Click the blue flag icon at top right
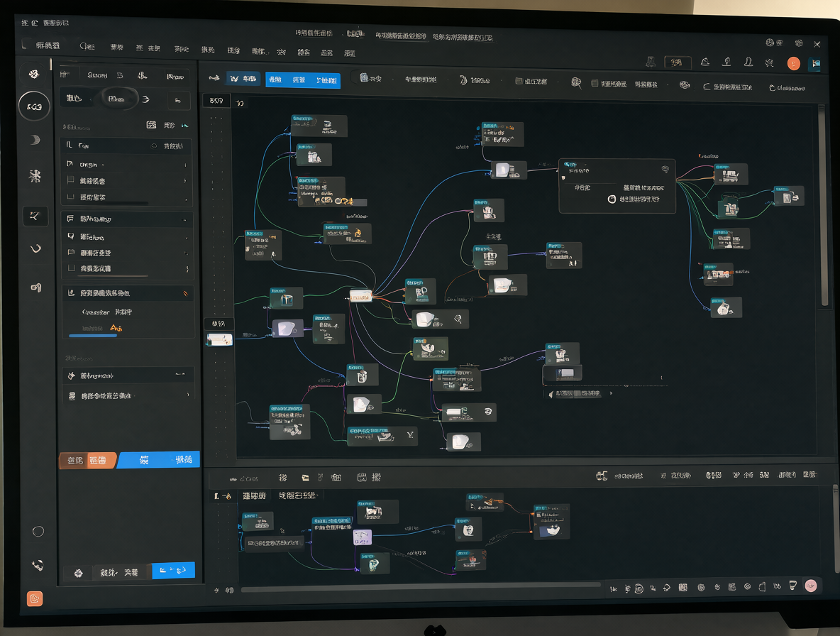Image resolution: width=840 pixels, height=636 pixels. [x=815, y=64]
